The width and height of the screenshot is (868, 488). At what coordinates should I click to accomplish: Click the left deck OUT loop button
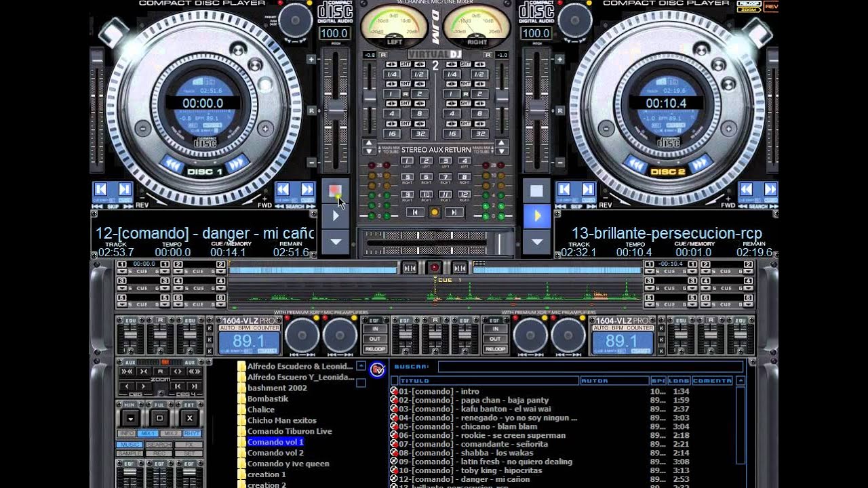point(375,339)
